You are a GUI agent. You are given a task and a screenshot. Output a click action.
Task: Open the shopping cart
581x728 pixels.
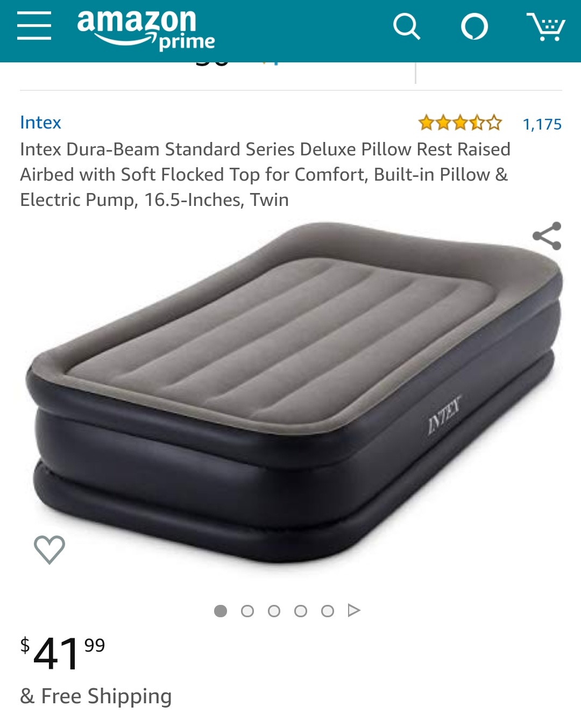(x=545, y=27)
